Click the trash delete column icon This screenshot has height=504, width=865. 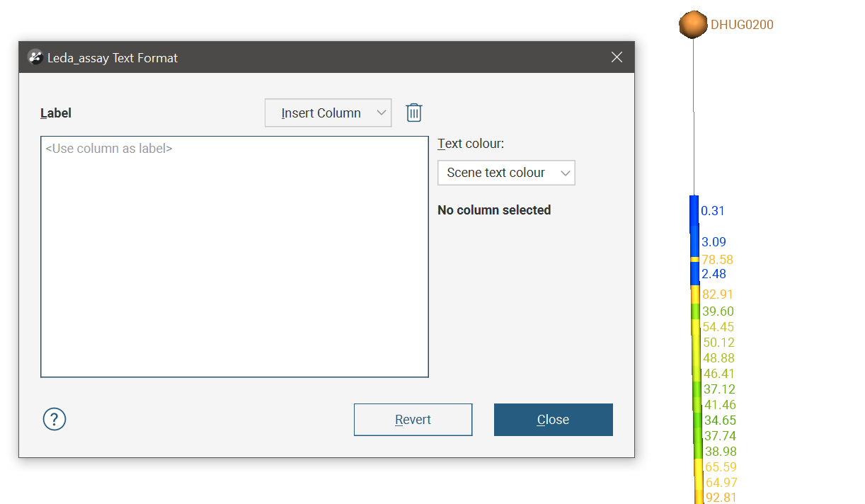coord(414,113)
